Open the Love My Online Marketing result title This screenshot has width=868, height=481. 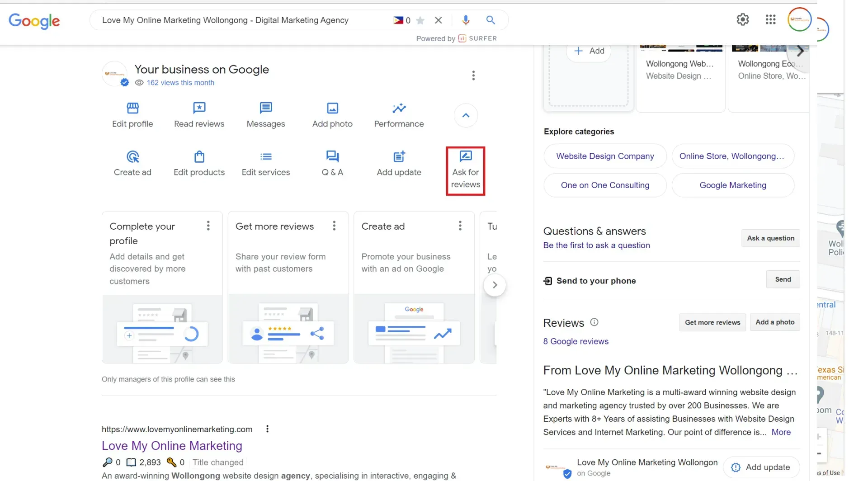pyautogui.click(x=172, y=446)
